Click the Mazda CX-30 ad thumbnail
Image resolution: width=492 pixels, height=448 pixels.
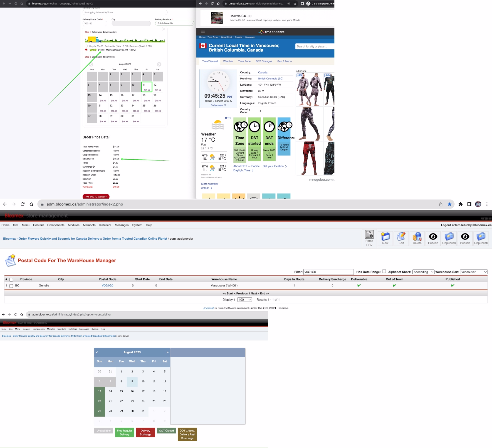pos(217,18)
